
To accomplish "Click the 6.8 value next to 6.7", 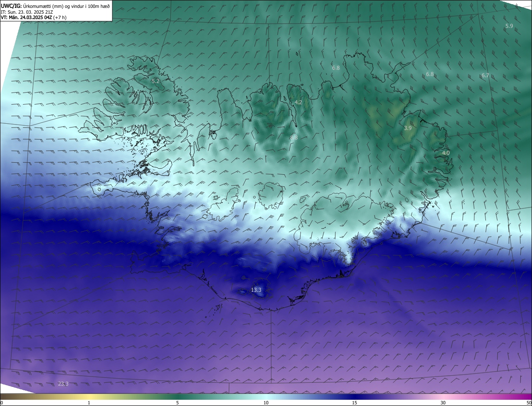I will [430, 74].
